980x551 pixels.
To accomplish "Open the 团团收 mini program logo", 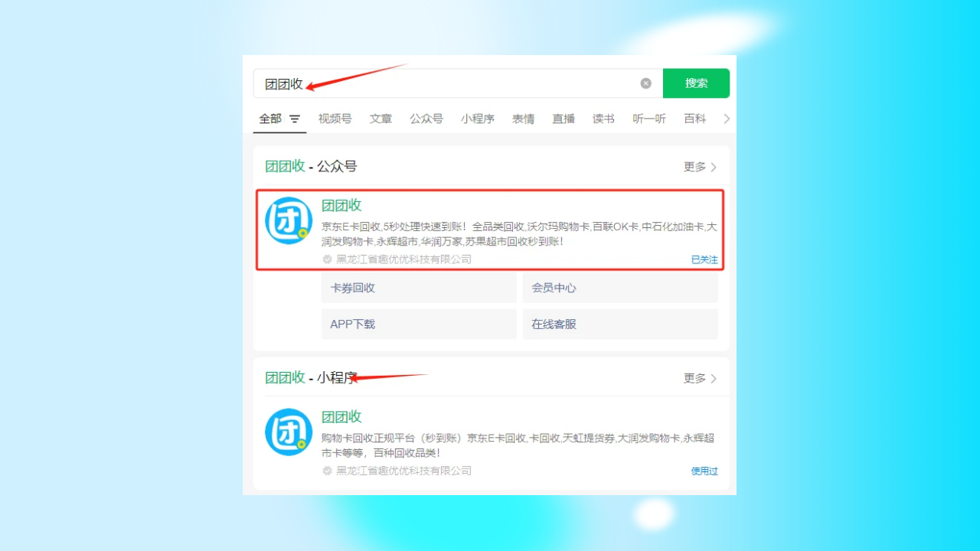I will pyautogui.click(x=289, y=432).
